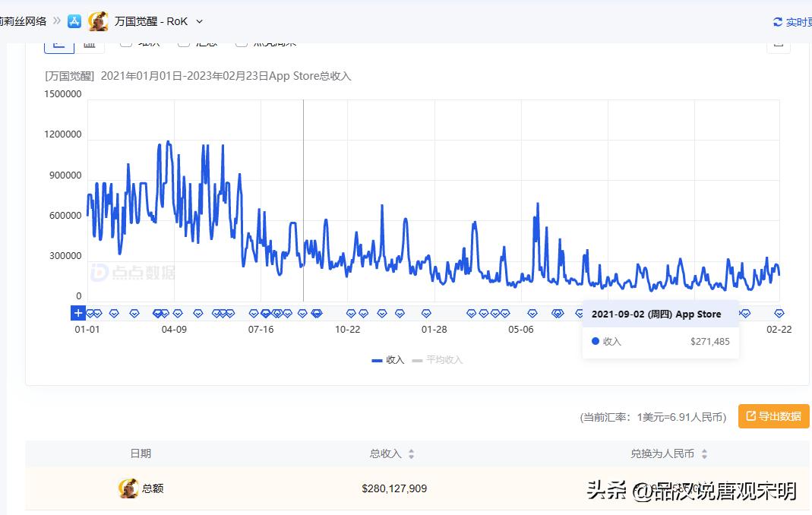Toggle the third checkbox above the chart
Screen dimensions: 812x515
(x=241, y=42)
